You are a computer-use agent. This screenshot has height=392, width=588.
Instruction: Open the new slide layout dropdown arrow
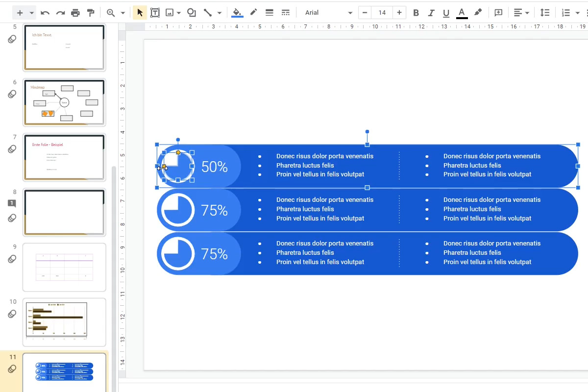31,13
